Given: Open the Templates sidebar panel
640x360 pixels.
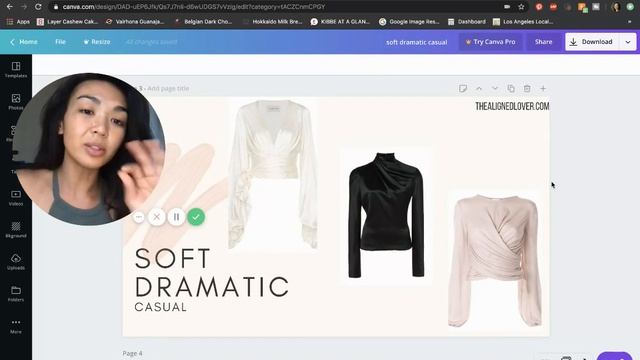Looking at the screenshot, I should (x=16, y=70).
